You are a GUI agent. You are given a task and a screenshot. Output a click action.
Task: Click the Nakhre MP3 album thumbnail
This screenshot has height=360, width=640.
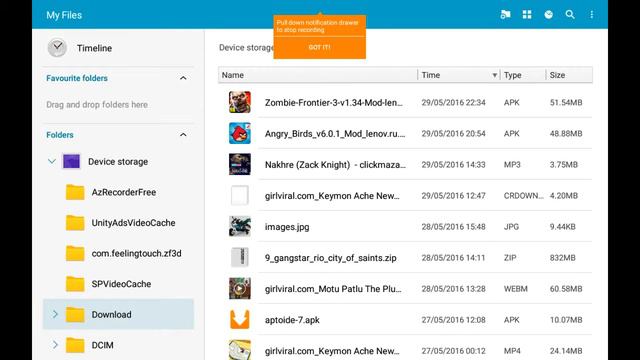240,164
